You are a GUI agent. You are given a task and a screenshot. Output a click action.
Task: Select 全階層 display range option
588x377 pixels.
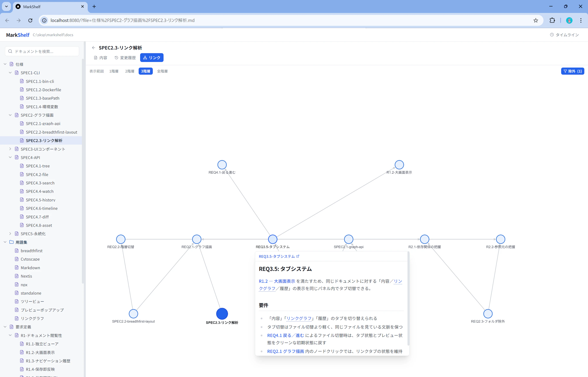[162, 71]
